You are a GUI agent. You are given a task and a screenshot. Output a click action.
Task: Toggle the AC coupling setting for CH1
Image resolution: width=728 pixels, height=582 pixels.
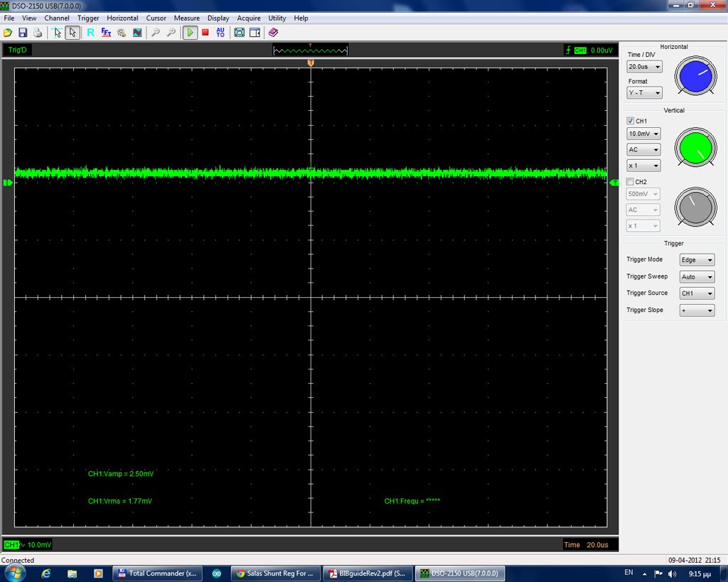pyautogui.click(x=643, y=149)
